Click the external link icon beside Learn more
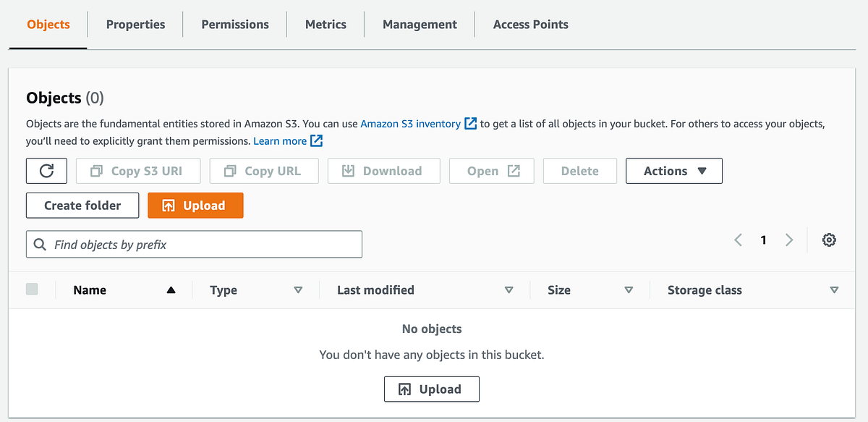 pyautogui.click(x=316, y=141)
